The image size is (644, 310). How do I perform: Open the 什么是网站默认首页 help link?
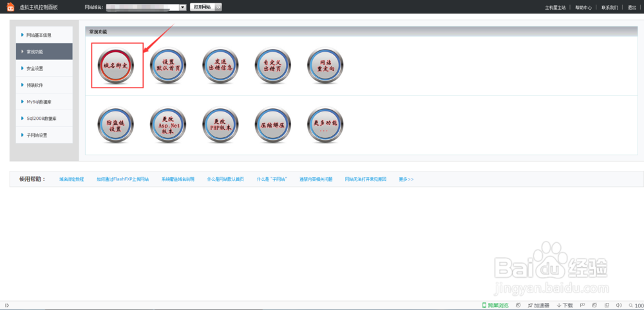pos(225,179)
